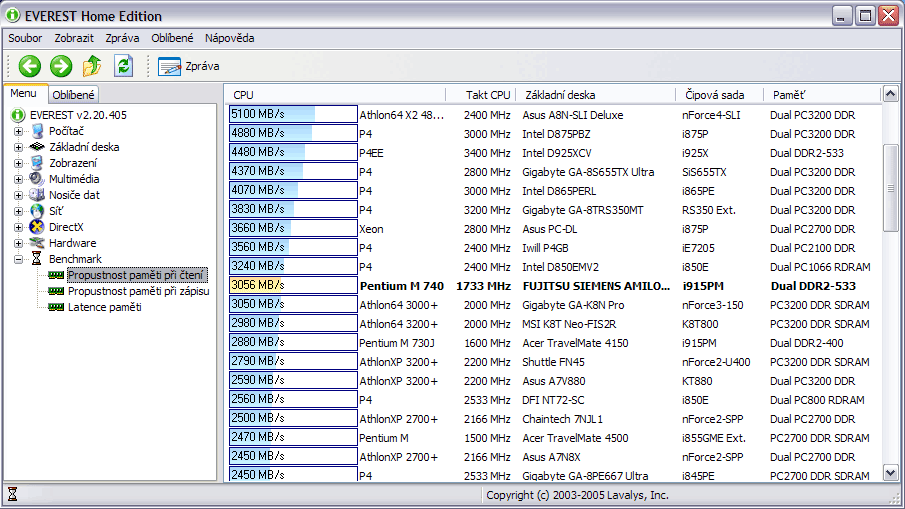Expand the Hardware tree node
The image size is (905, 509).
(x=18, y=243)
